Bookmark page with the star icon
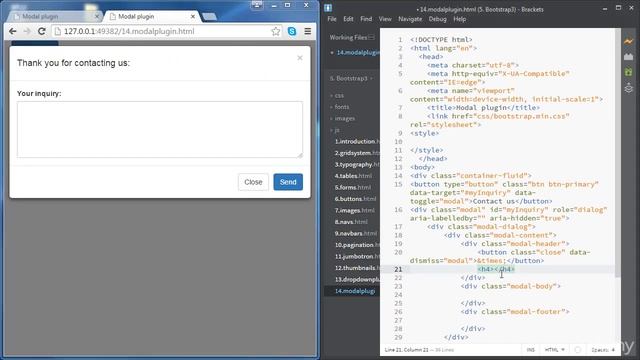Screen dimensions: 640x360 click(x=276, y=31)
